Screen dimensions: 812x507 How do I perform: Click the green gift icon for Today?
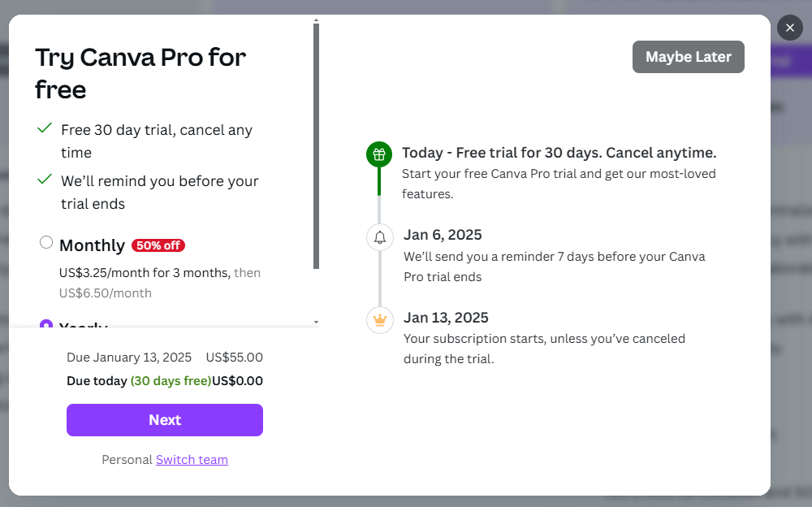click(378, 154)
